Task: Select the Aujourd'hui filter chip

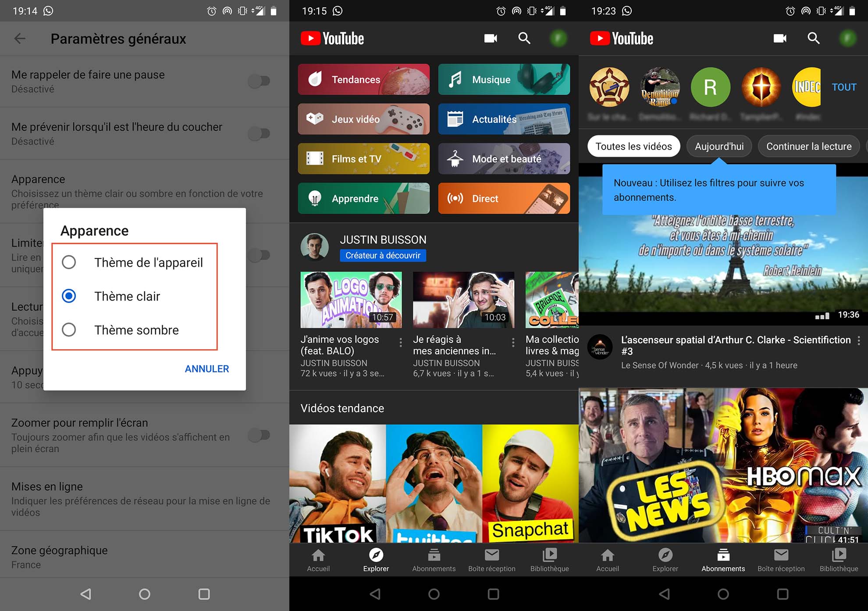Action: [x=719, y=146]
